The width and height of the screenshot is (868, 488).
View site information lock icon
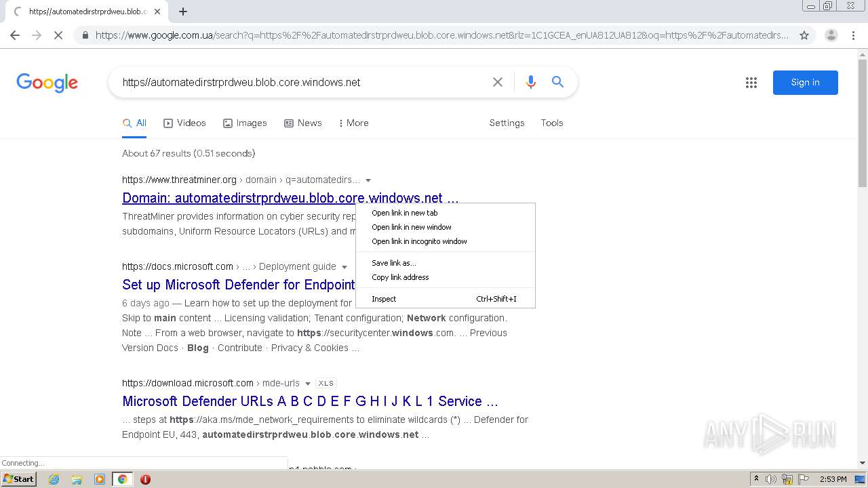click(x=85, y=35)
